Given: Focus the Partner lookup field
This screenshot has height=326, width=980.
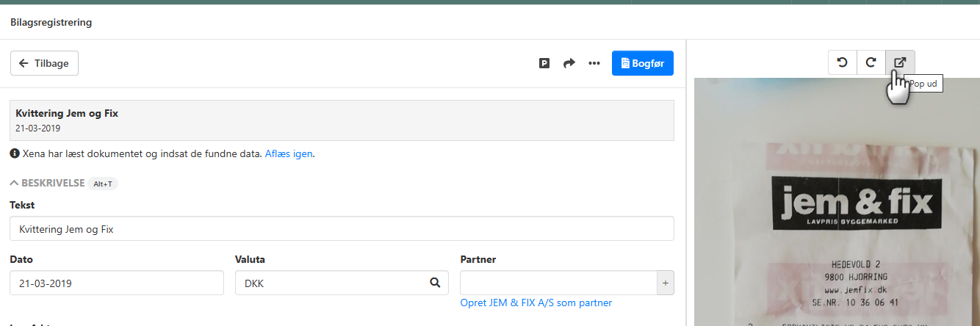Looking at the screenshot, I should pos(558,283).
